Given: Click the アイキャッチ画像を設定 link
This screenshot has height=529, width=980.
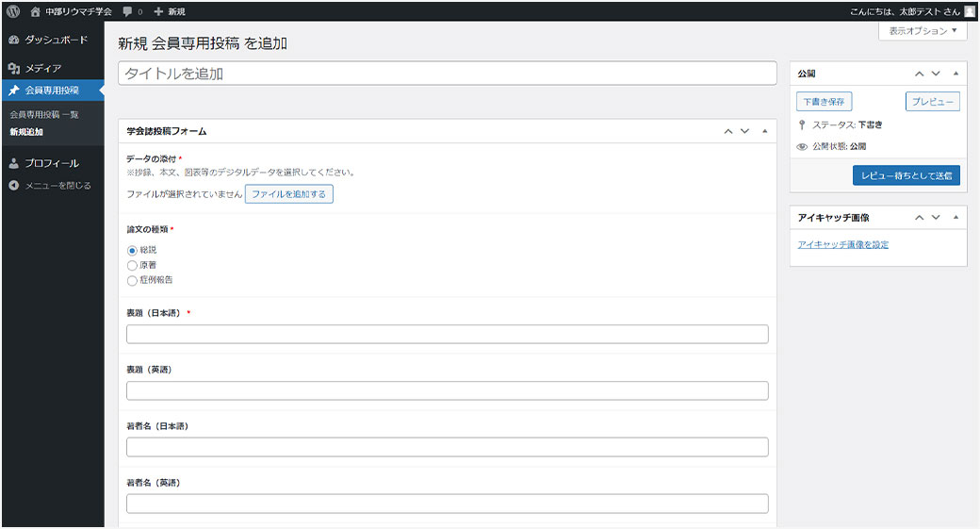Looking at the screenshot, I should point(842,245).
